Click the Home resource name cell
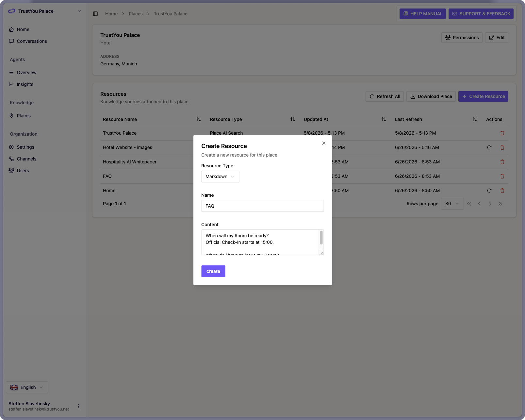Image resolution: width=525 pixels, height=420 pixels. point(109,191)
